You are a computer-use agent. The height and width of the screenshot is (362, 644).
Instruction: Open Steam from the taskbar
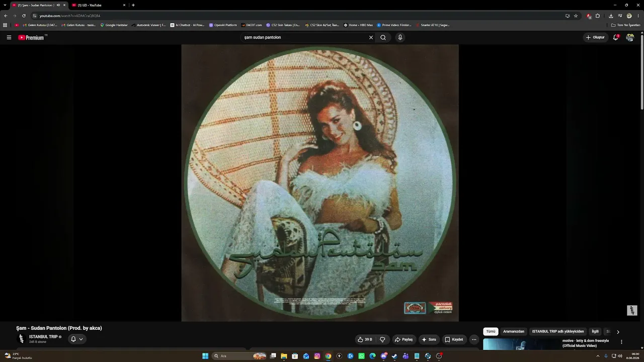394,356
